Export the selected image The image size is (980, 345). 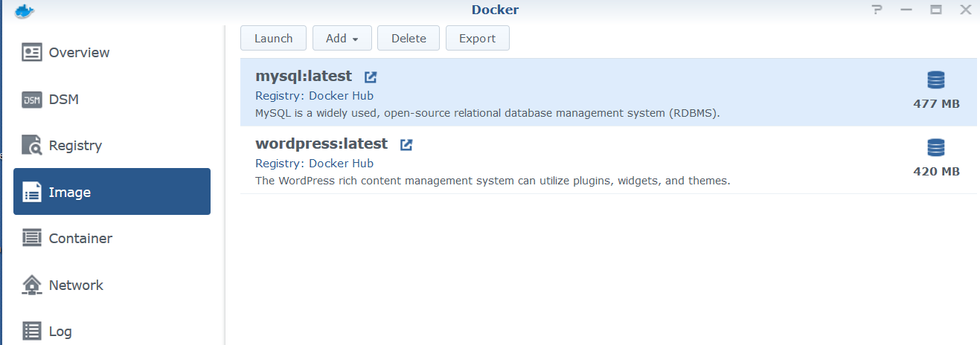click(x=477, y=39)
